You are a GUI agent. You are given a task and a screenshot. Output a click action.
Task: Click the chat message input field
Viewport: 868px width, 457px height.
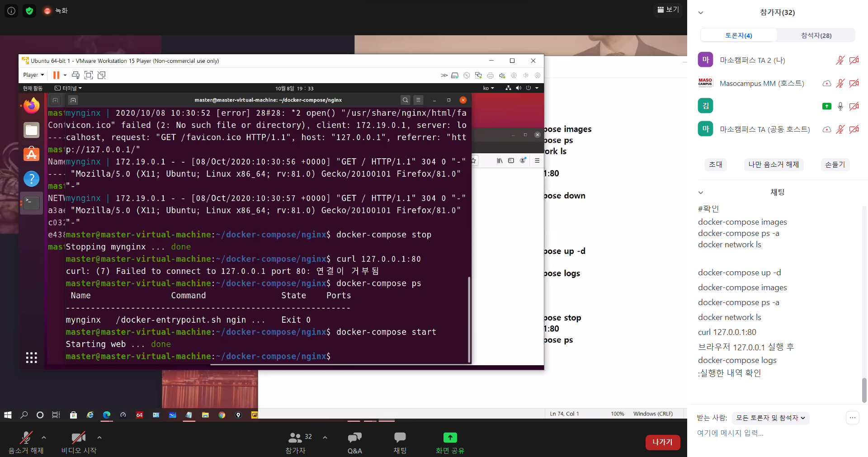tap(769, 433)
